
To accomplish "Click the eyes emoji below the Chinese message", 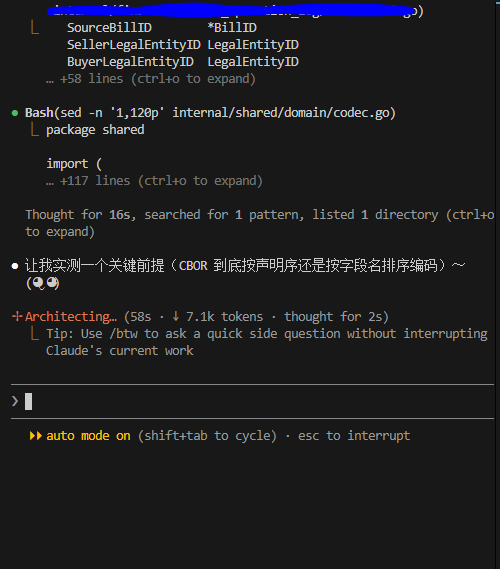I will pyautogui.click(x=45, y=283).
